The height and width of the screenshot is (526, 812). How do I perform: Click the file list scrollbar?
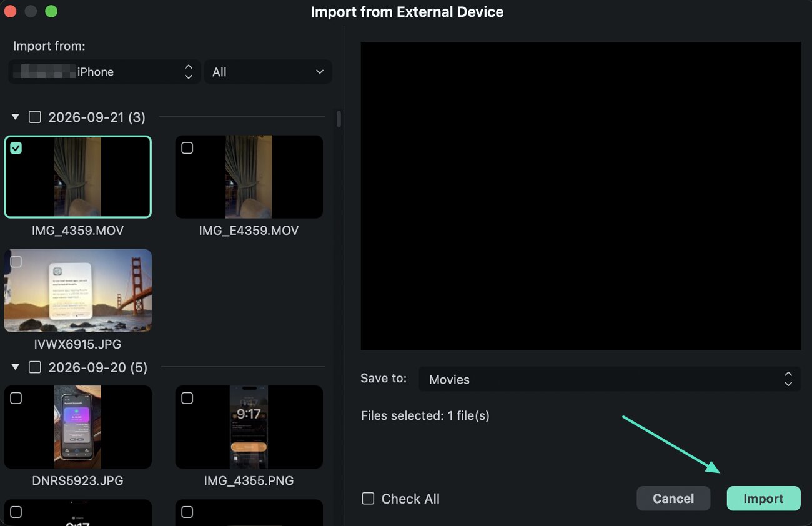point(339,119)
